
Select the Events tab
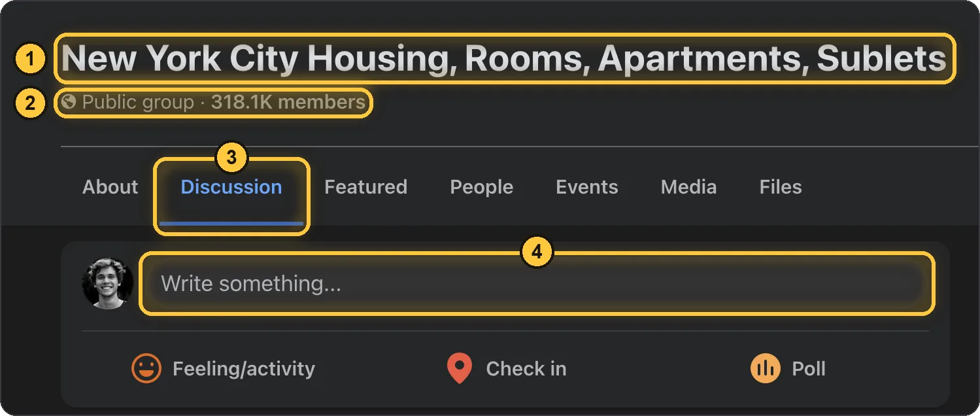(x=587, y=187)
